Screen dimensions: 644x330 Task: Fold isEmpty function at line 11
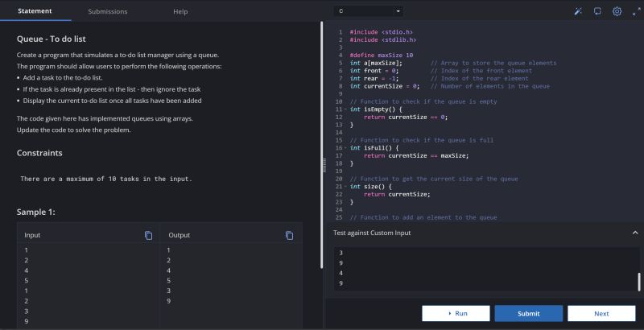(x=346, y=109)
